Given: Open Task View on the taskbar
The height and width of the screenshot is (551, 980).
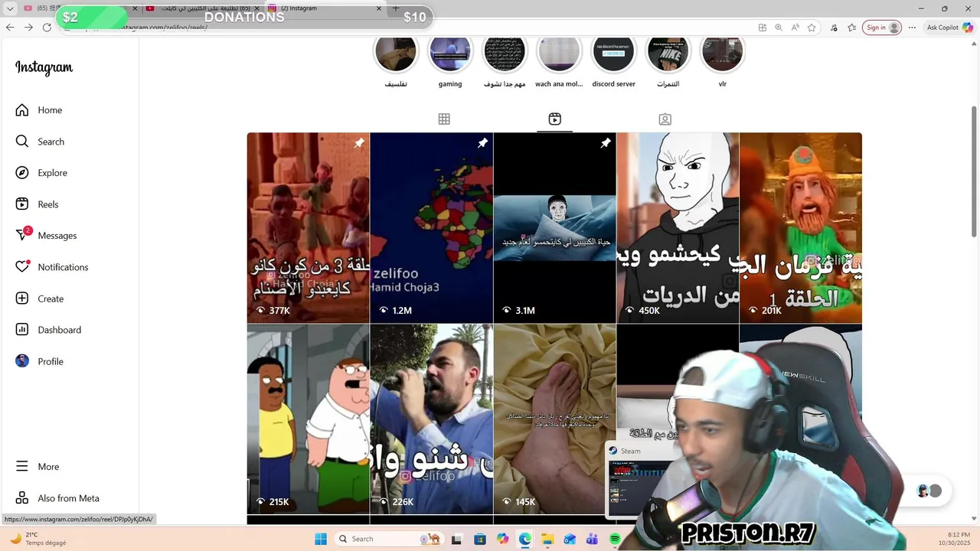Looking at the screenshot, I should pyautogui.click(x=457, y=539).
